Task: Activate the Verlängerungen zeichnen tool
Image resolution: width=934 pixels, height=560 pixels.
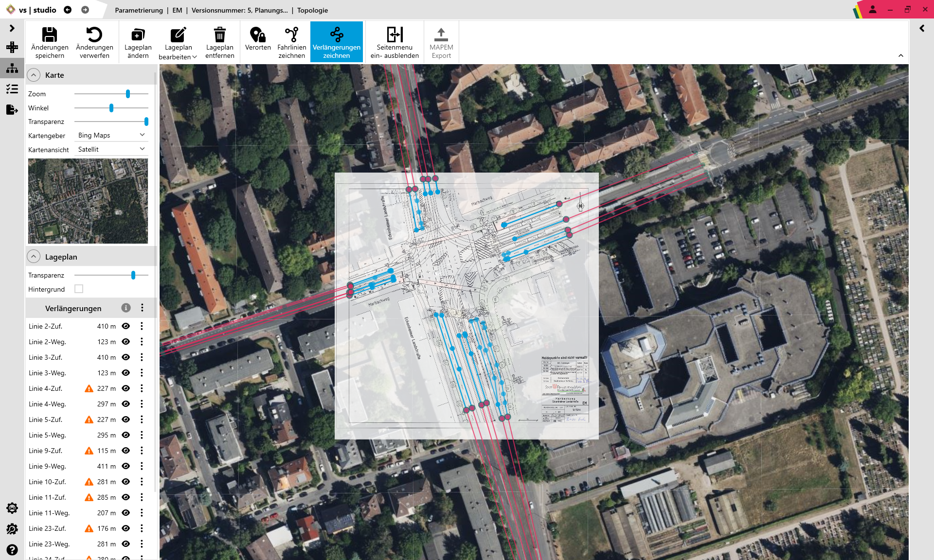Action: tap(337, 42)
